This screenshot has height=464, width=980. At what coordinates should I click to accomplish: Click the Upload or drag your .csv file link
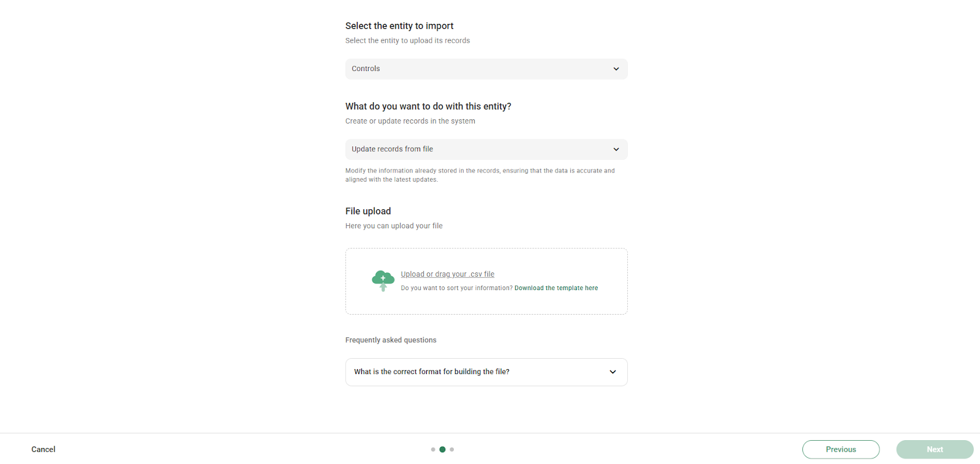[447, 274]
